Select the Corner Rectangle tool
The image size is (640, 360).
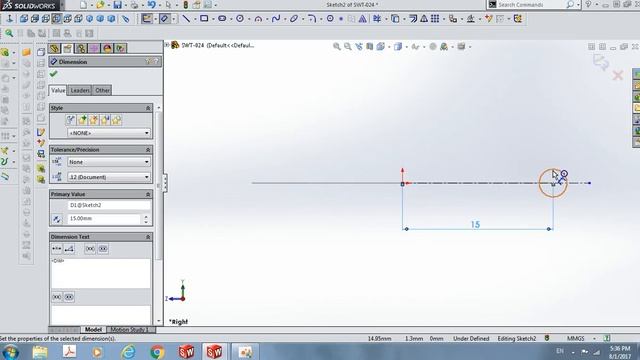pos(204,19)
